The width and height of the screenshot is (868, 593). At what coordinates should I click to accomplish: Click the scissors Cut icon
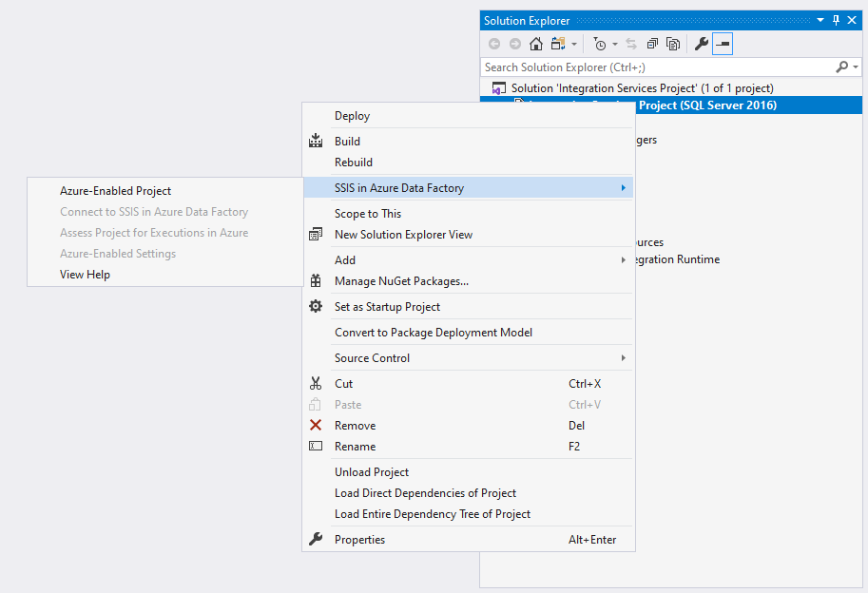point(316,383)
